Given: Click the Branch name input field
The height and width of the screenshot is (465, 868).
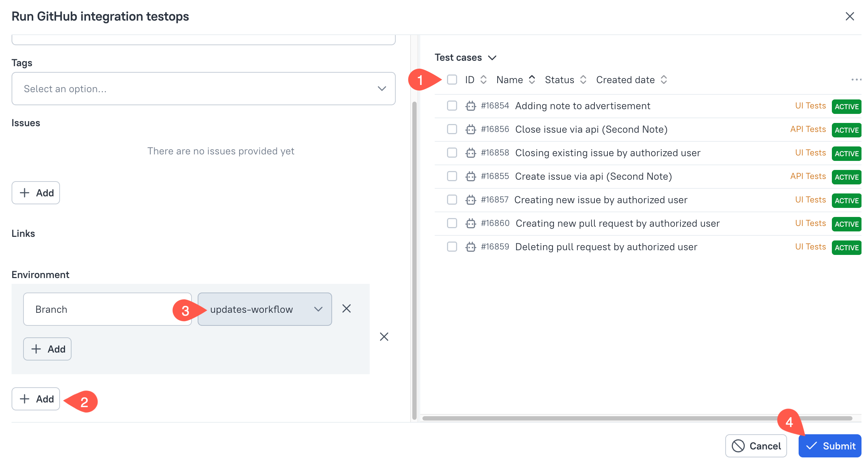Looking at the screenshot, I should (107, 310).
